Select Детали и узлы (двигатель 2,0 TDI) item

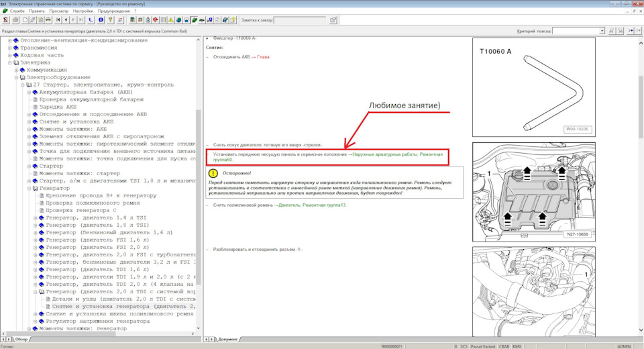(x=123, y=299)
